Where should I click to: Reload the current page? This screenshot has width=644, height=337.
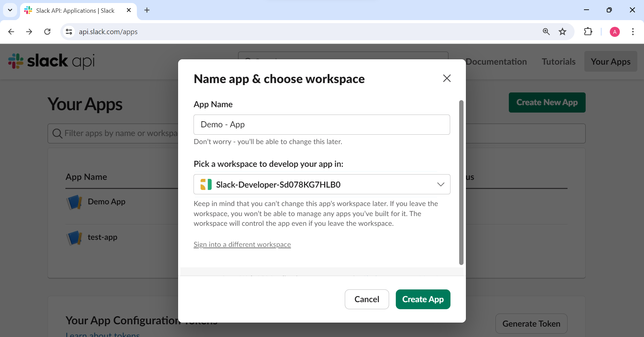click(x=47, y=32)
